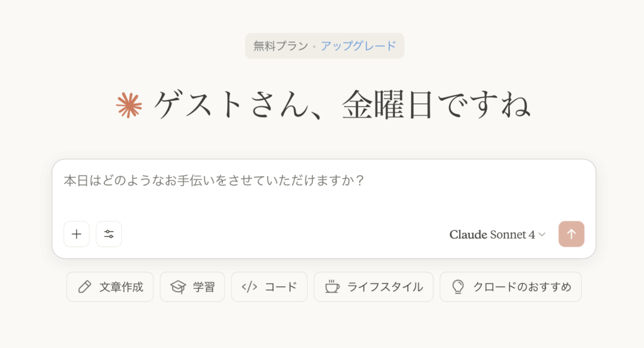Click the coffee cup icon
Viewport: 644px width, 348px height.
coord(332,287)
